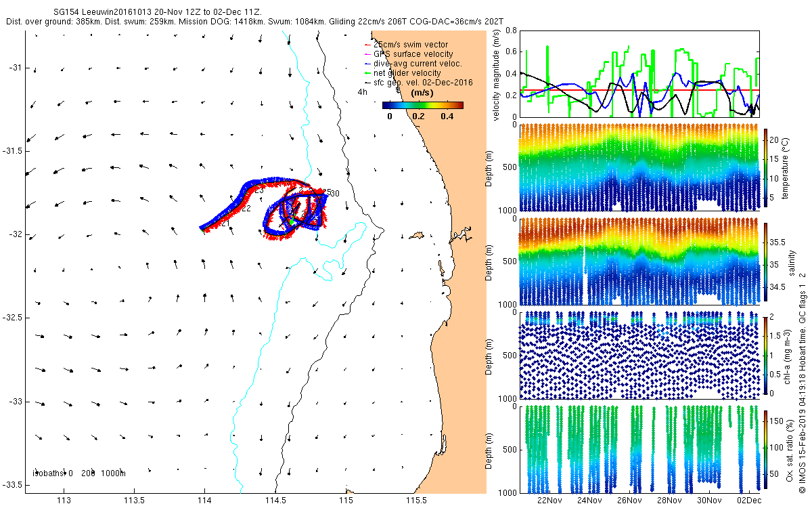This screenshot has width=812, height=508.
Task: Click the salinity colorbar
Action: tap(766, 261)
